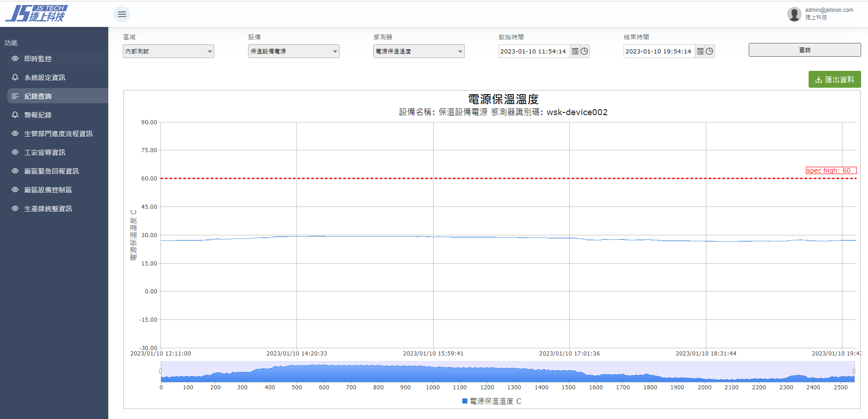Click the bell icon beside 警報紀錄
The width and height of the screenshot is (868, 419).
tap(15, 115)
